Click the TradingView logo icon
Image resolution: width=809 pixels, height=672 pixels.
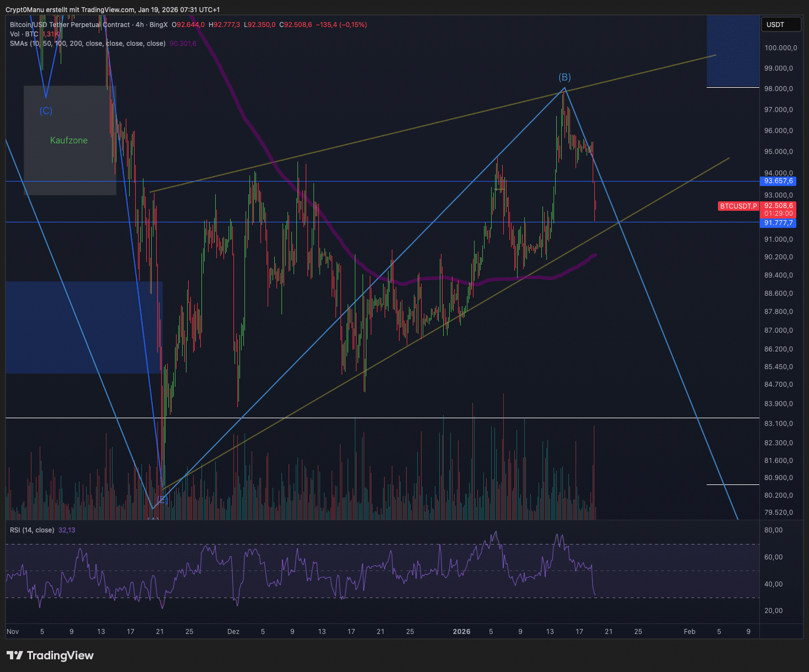tap(15, 655)
